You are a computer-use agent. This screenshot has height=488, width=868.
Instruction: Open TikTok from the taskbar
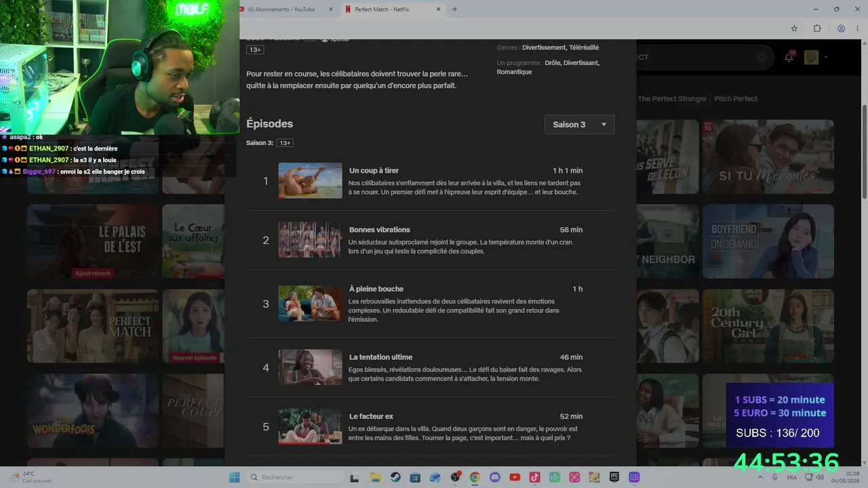pos(534,477)
